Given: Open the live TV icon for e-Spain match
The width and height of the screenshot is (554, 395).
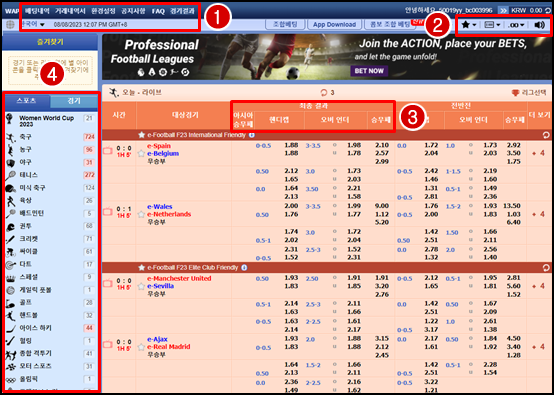Looking at the screenshot, I should click(x=108, y=151).
